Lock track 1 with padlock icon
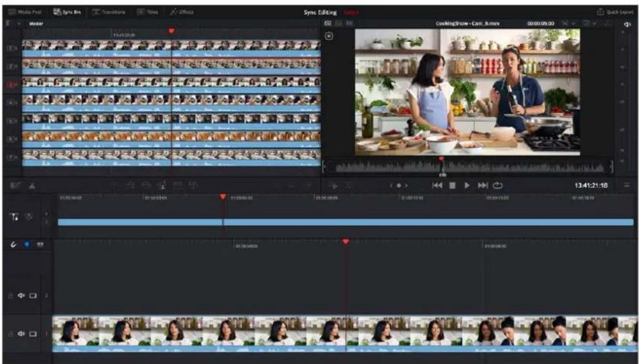Viewport: 639px width, 364px height. click(x=11, y=334)
